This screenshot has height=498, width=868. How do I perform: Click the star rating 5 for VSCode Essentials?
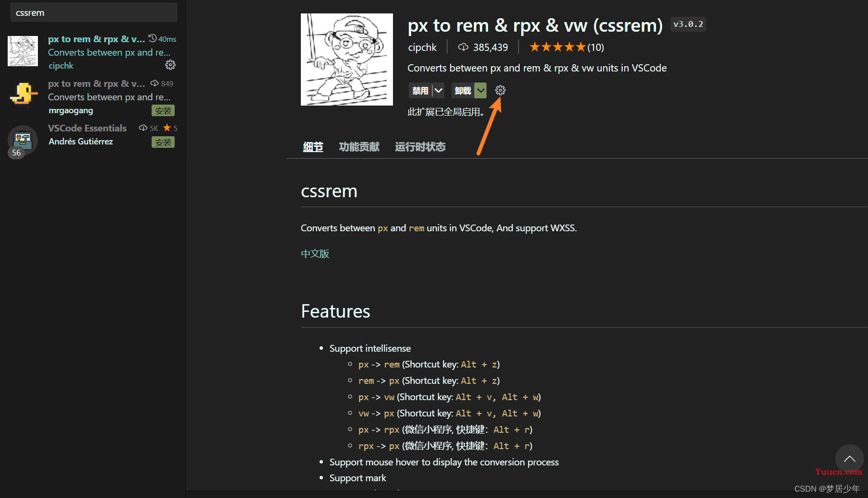(170, 128)
